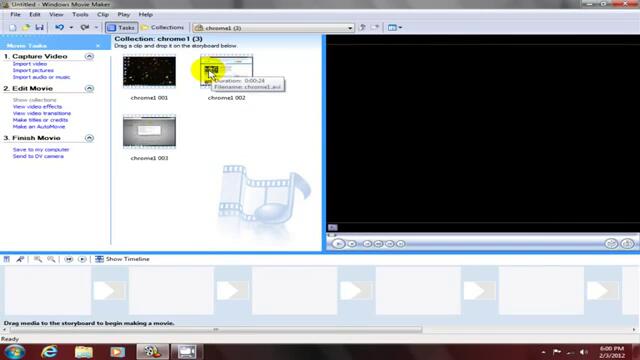Click Import pictures link
640x360 pixels.
33,70
